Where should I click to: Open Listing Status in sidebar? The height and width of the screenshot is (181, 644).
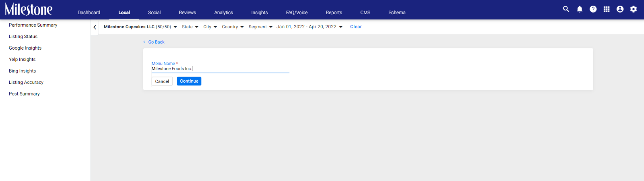click(x=23, y=37)
